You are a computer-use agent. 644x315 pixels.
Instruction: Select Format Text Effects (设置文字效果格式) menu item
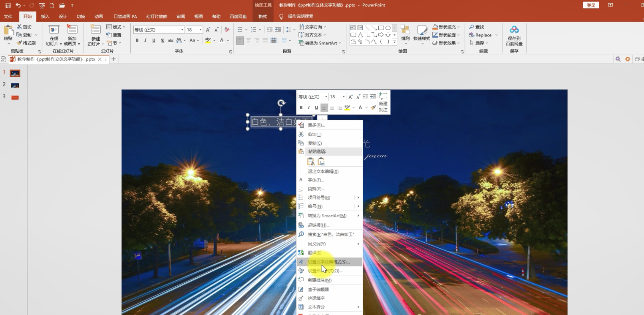coord(330,262)
